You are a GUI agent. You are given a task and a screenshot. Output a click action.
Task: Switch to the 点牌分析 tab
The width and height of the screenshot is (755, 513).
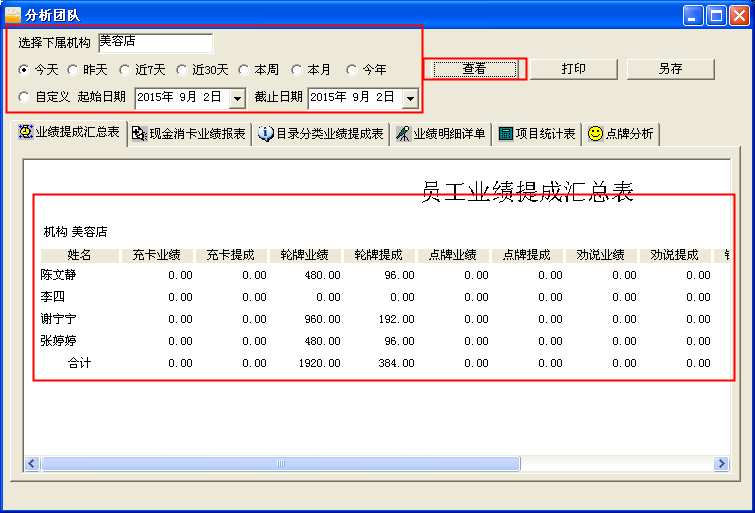[621, 133]
